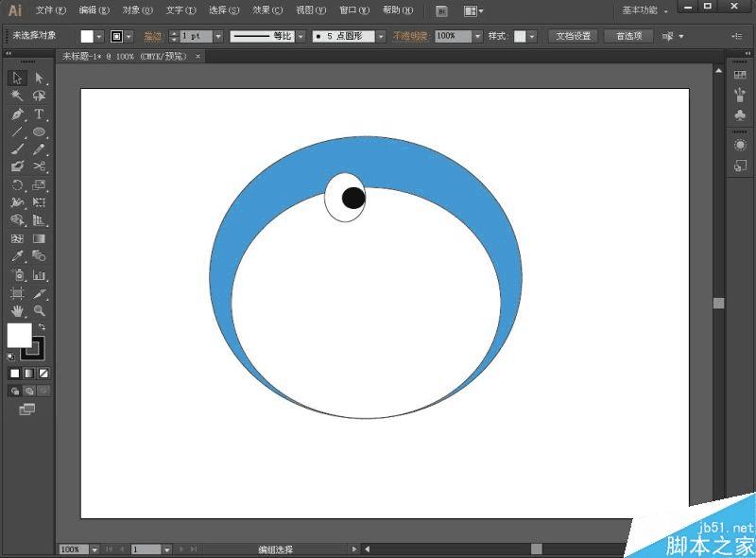The width and height of the screenshot is (756, 558).
Task: Swap fill and stroke colors
Action: point(42,327)
